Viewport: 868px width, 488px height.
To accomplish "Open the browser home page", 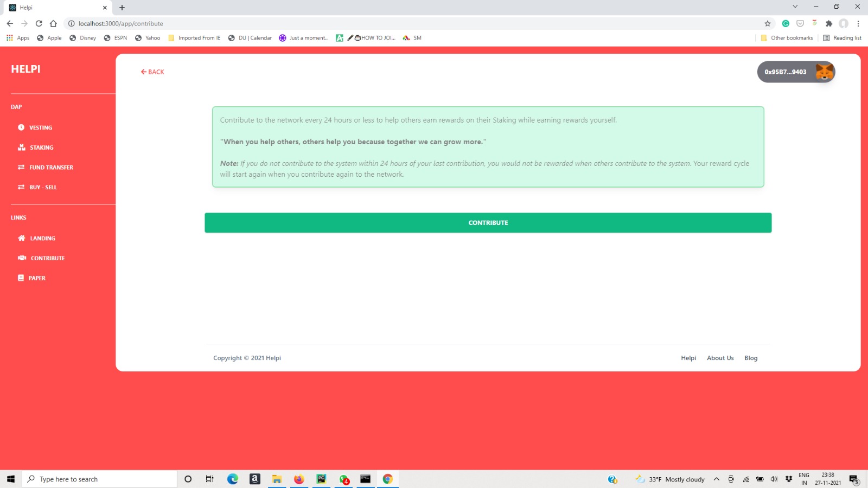I will click(x=53, y=23).
